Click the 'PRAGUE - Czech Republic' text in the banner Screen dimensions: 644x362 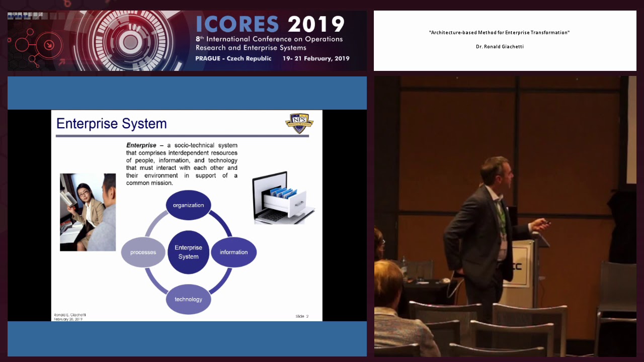click(x=233, y=58)
